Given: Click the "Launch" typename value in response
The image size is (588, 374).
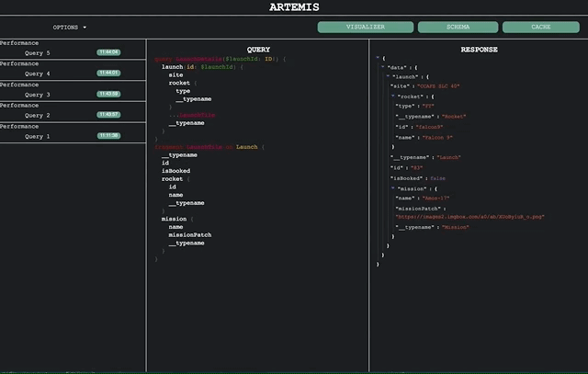Looking at the screenshot, I should pos(448,157).
